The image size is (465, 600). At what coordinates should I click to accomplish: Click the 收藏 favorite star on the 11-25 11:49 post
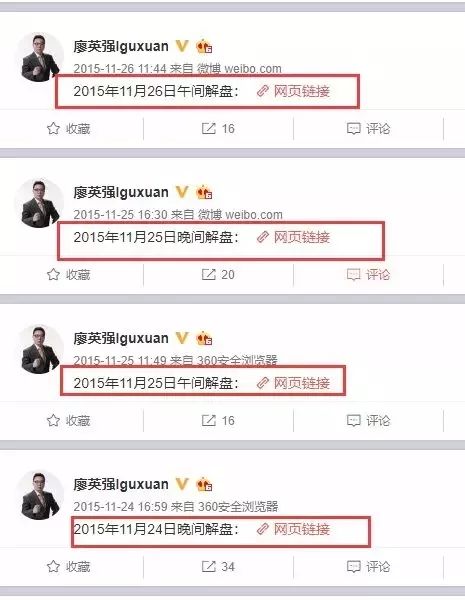[53, 421]
